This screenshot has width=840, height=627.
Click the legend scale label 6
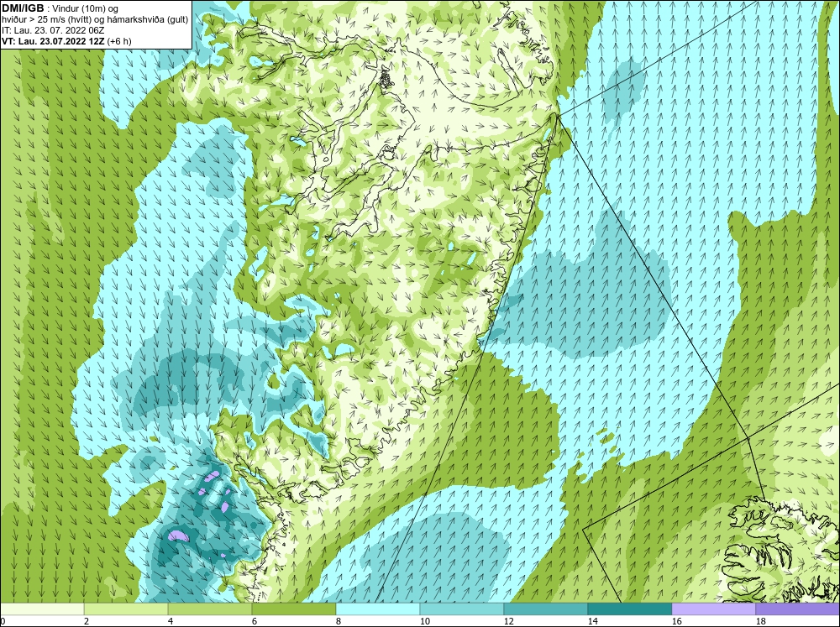254,621
